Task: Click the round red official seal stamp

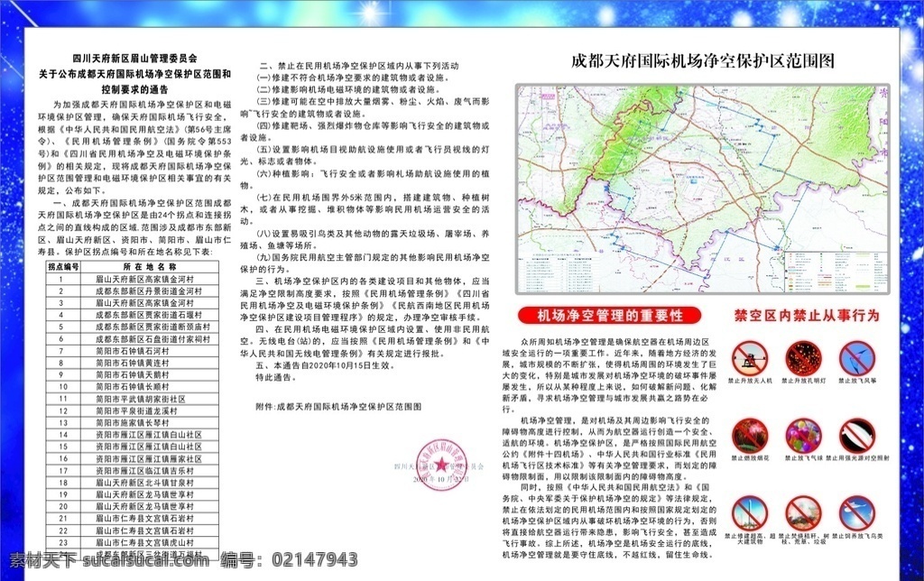Action: (x=441, y=465)
